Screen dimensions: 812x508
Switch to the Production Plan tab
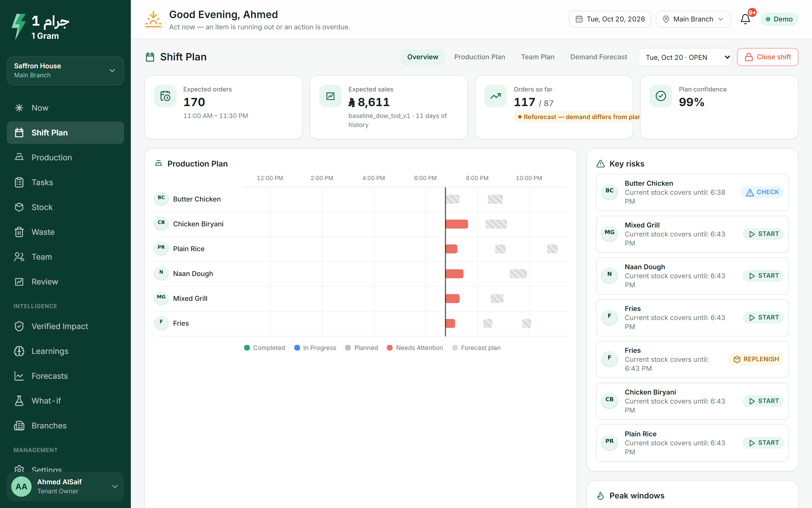480,57
